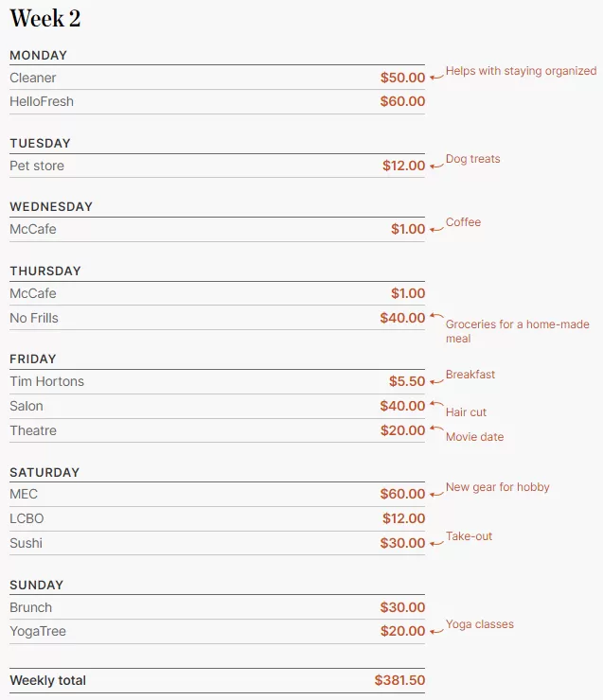Click the arrow beside Sushi $30.00
603x700 pixels.
(436, 543)
